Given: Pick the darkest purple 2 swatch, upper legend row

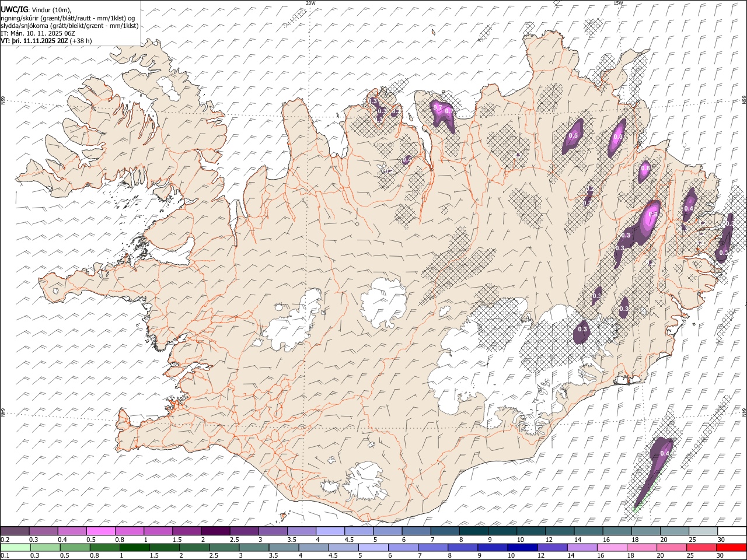Looking at the screenshot, I should click(215, 531).
